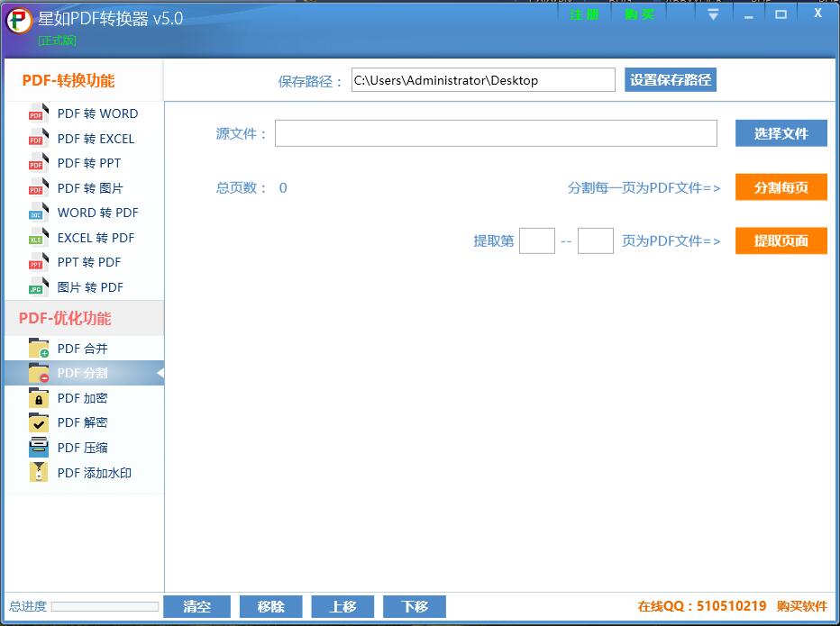Open the 购买软件 link
This screenshot has height=626, width=840.
(x=802, y=606)
